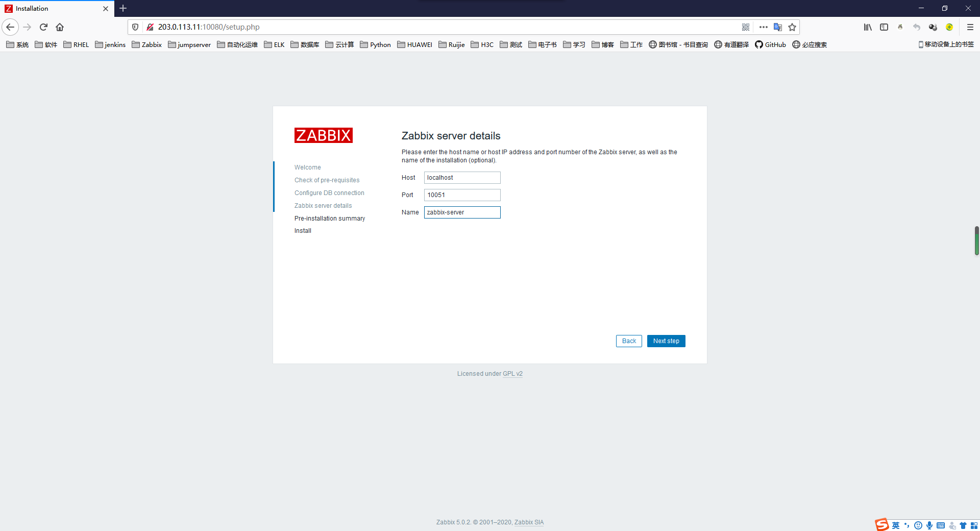
Task: Open the jumpserver bookmarks folder
Action: (x=189, y=44)
